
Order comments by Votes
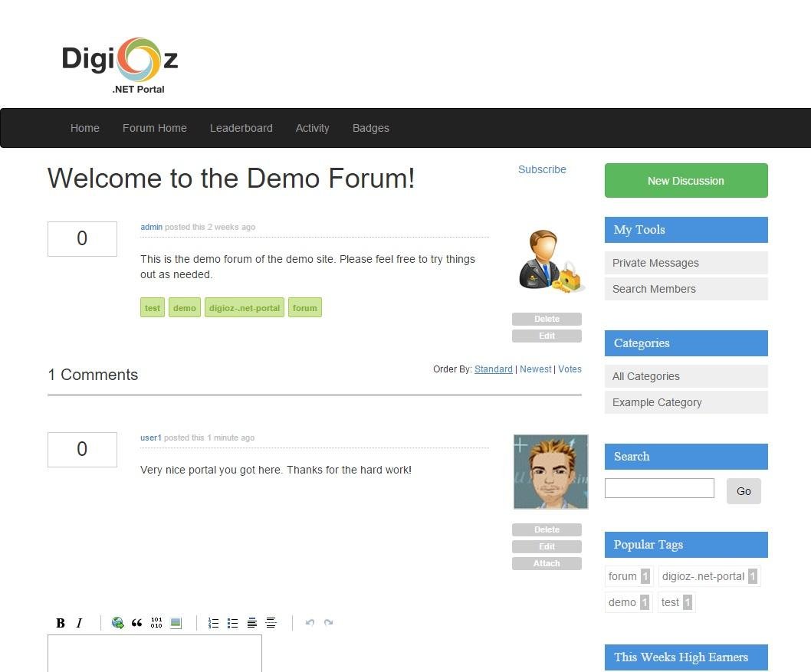click(x=570, y=369)
